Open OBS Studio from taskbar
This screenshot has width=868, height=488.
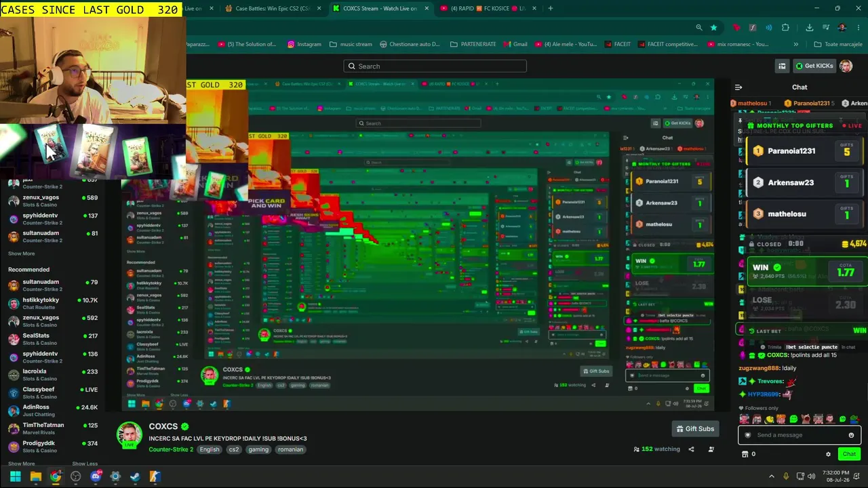75,476
